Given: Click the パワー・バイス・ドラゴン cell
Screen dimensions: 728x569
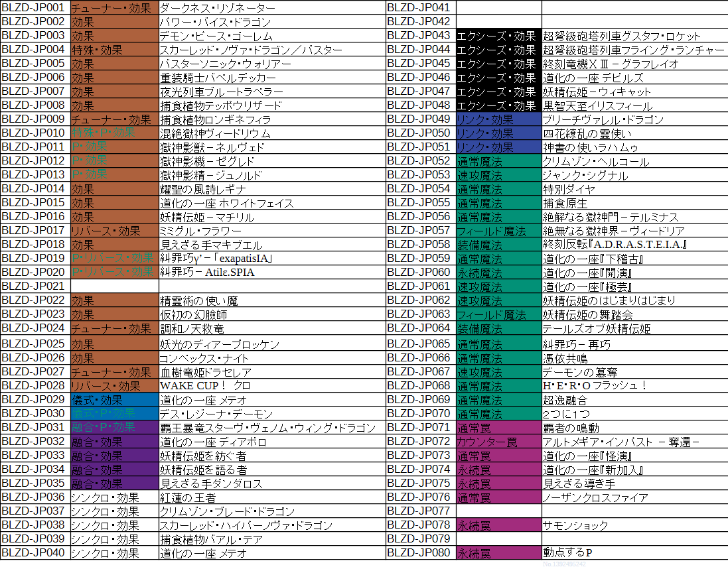Looking at the screenshot, I should [272, 22].
